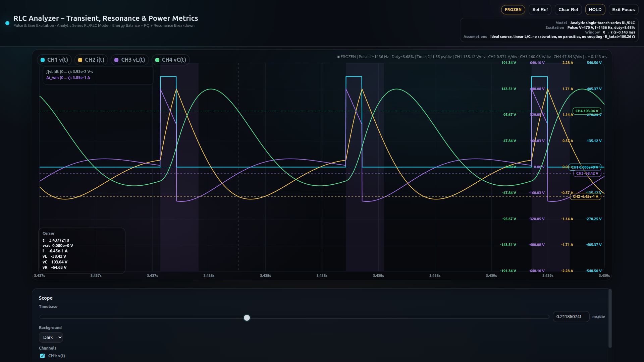
Task: Click the CH3 -38.42 V cursor tag
Action: (587, 173)
